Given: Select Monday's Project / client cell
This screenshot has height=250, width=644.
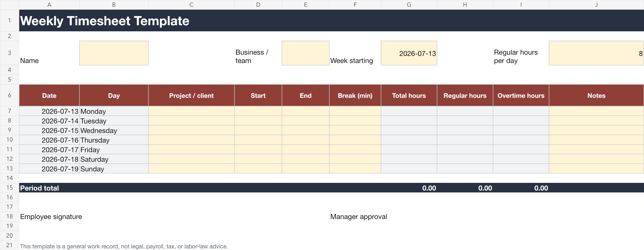Looking at the screenshot, I should point(191,111).
